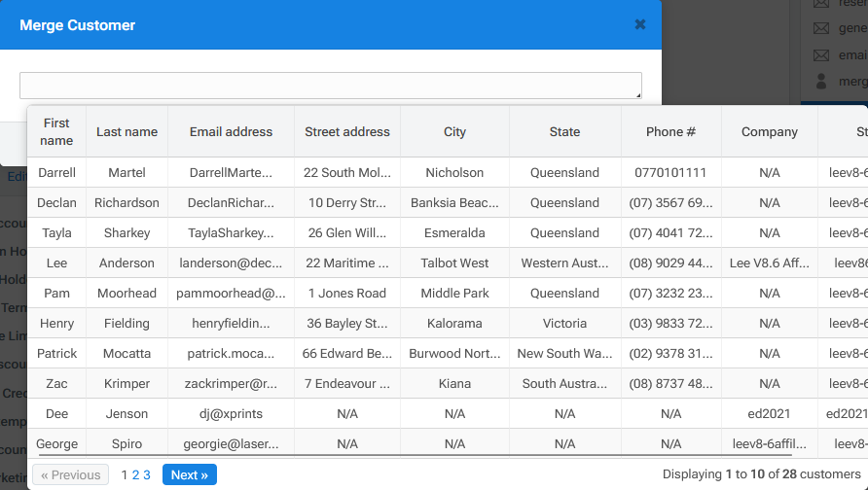Select customer Tayla first name cell
This screenshot has width=868, height=490.
click(x=56, y=232)
